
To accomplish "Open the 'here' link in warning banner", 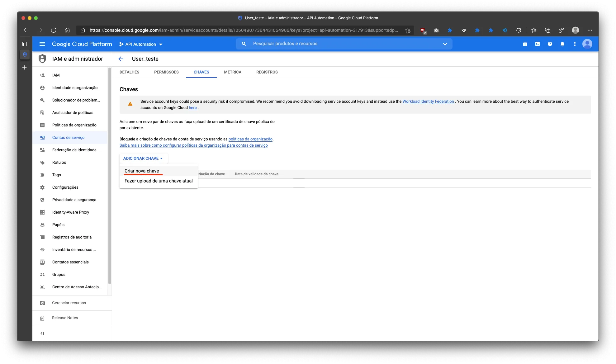I will click(193, 108).
